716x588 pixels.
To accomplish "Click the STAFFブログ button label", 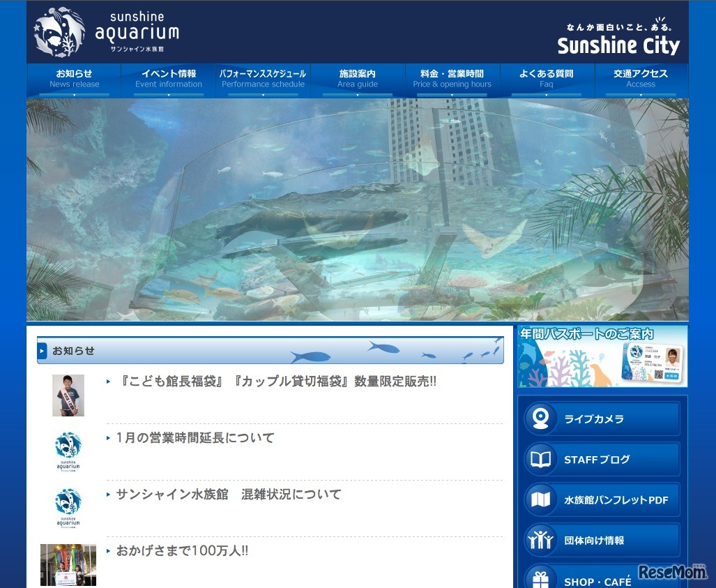I will [x=597, y=460].
